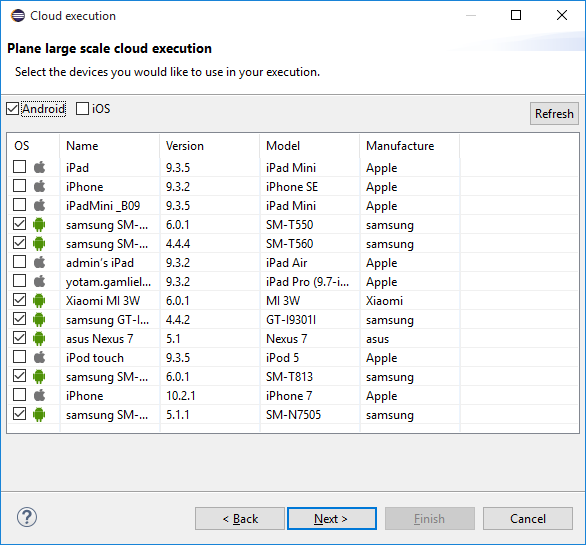The image size is (586, 545).
Task: Click the Cancel button
Action: point(528,518)
